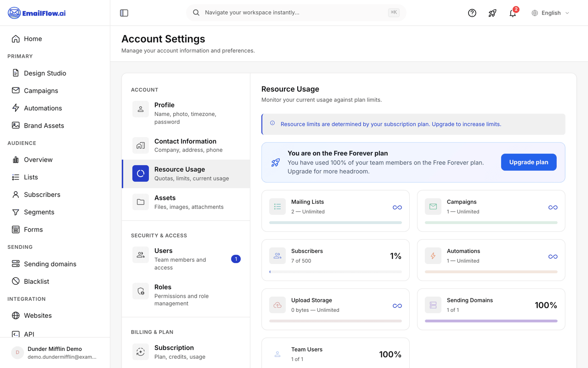
Task: Click the Lists icon in sidebar
Action: pyautogui.click(x=16, y=177)
